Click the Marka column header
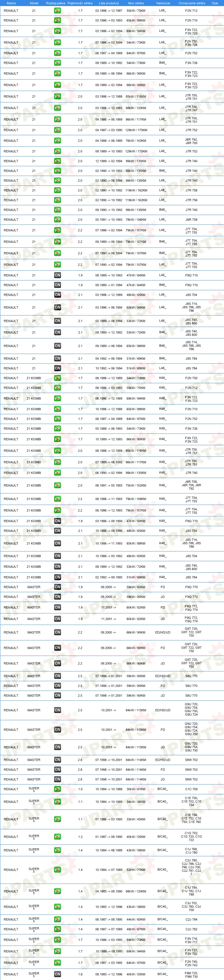 pyautogui.click(x=11, y=3)
